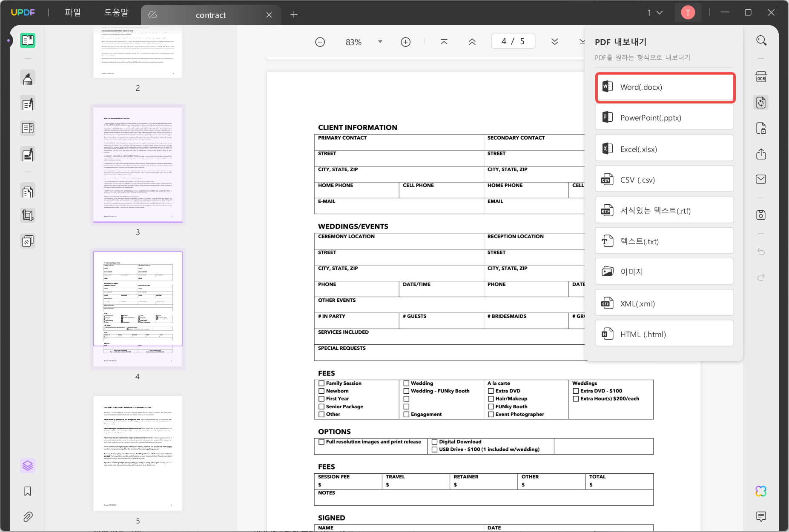Tick the First Year checkbox

(321, 399)
